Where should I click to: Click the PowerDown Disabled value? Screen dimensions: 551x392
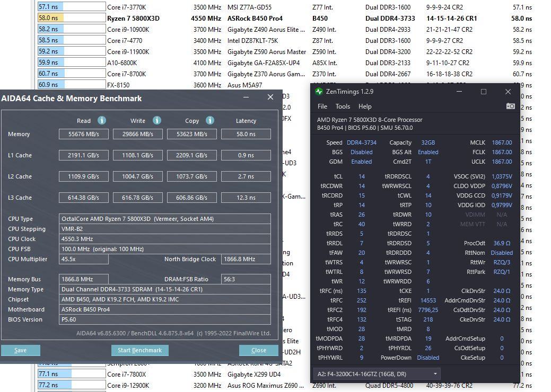pos(428,358)
